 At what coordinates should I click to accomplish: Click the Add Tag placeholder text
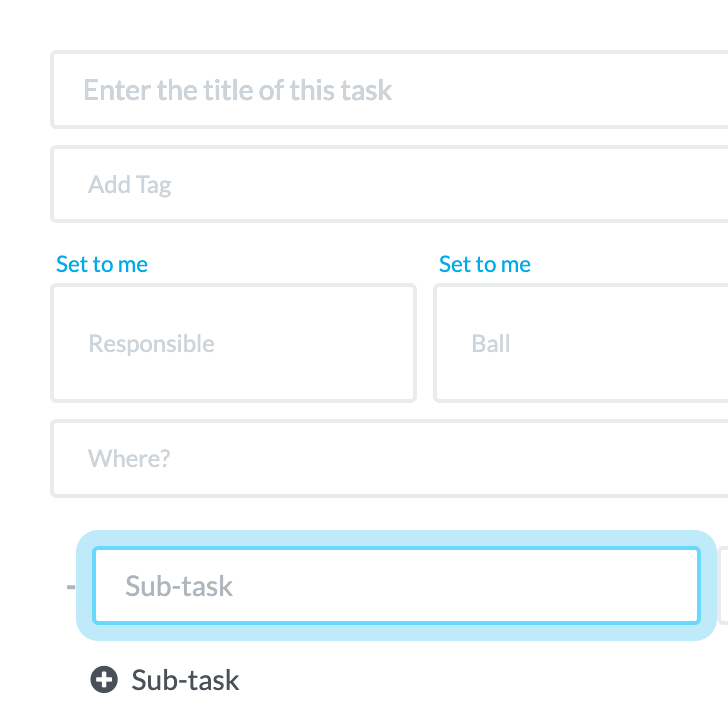pos(130,185)
